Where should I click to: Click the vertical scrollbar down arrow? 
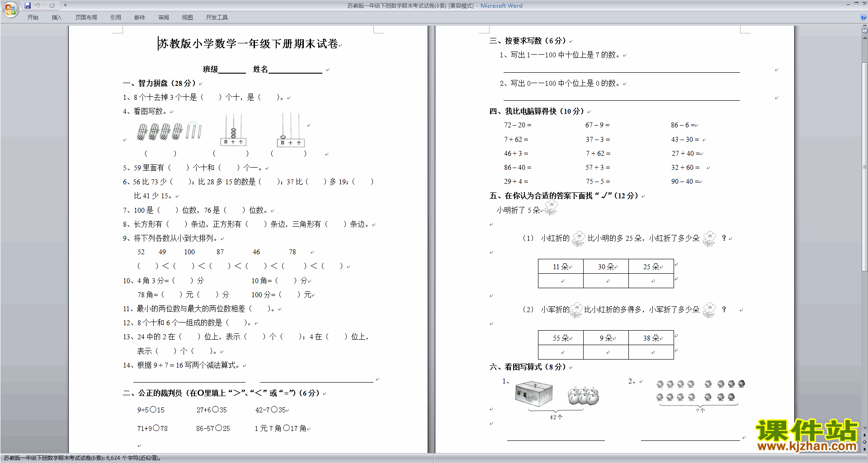point(865,428)
